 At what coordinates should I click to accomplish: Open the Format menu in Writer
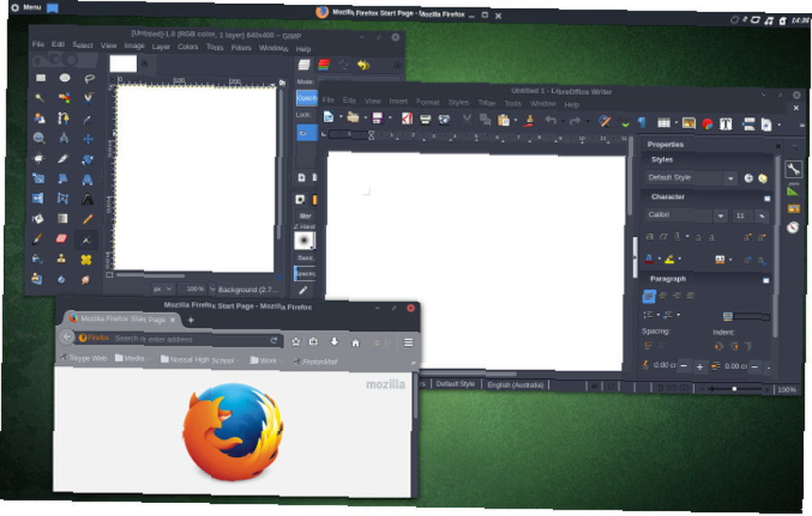427,102
